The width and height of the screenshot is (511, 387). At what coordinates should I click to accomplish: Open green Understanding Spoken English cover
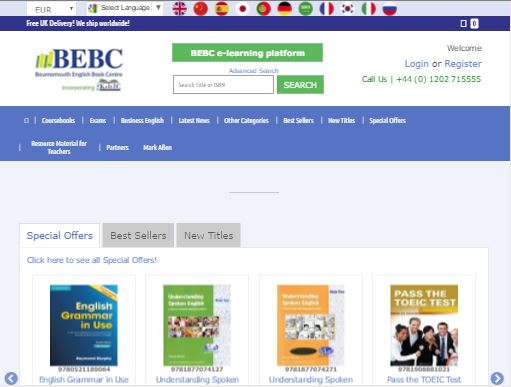point(197,325)
